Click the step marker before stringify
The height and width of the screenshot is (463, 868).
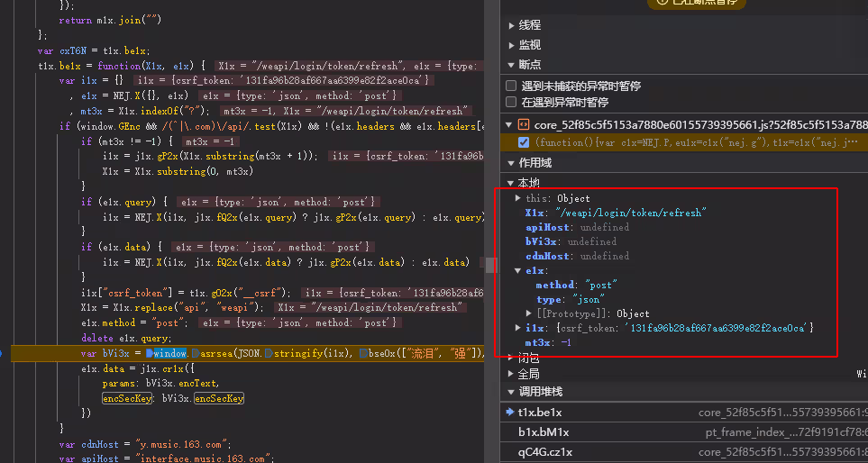coord(270,354)
